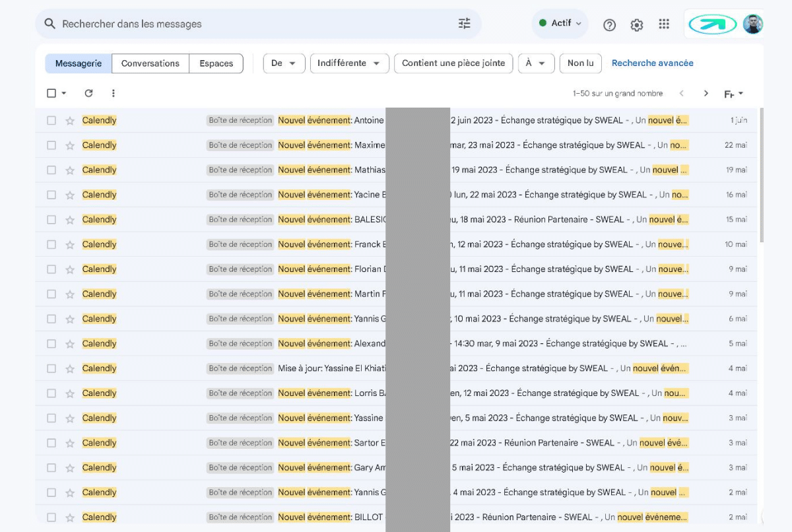Check the Calendly email dated 15 mai

(x=51, y=220)
